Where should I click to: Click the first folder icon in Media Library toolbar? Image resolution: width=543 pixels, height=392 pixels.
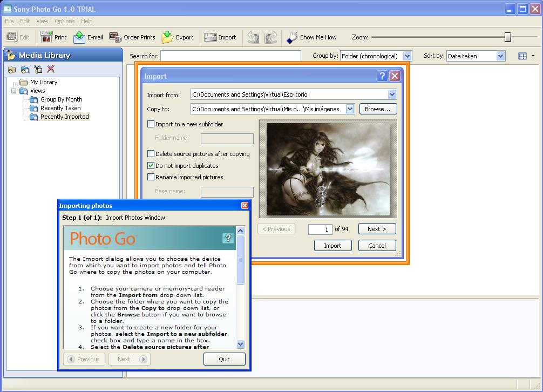[12, 69]
